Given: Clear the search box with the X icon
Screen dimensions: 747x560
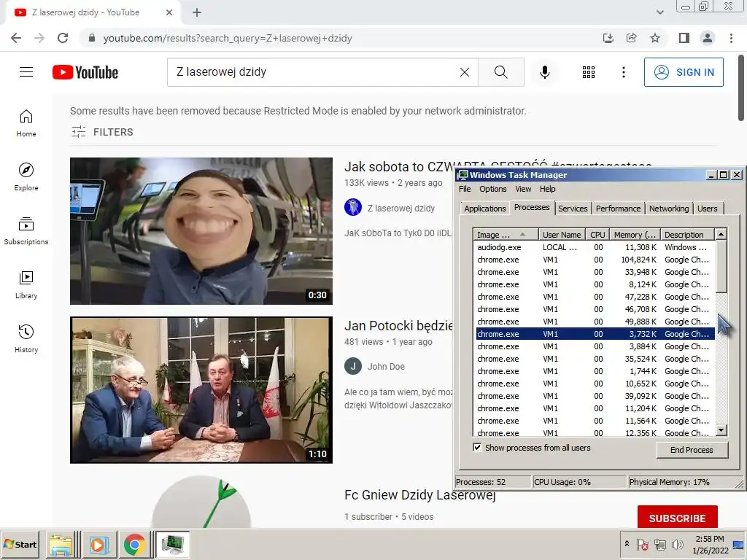Looking at the screenshot, I should [465, 72].
